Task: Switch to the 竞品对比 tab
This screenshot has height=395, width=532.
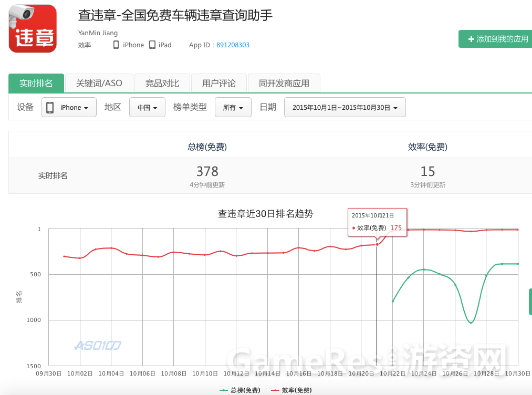Action: [x=162, y=83]
